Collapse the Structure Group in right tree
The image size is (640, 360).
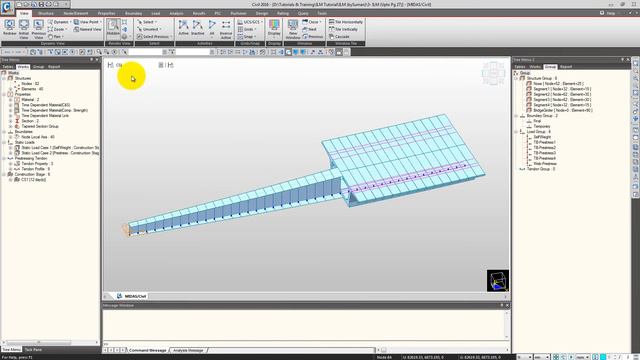point(516,78)
